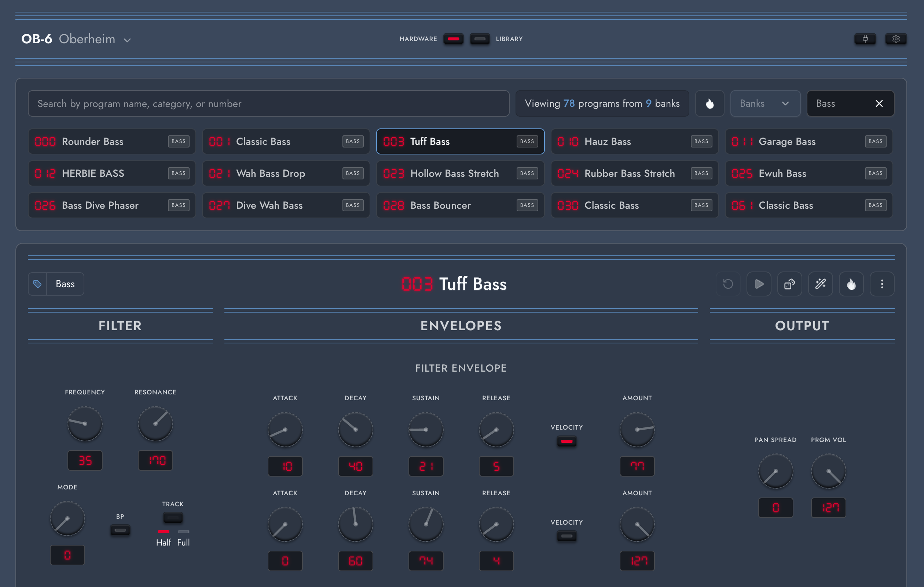Click the filter RESONANCE knob
This screenshot has height=587, width=924.
155,423
